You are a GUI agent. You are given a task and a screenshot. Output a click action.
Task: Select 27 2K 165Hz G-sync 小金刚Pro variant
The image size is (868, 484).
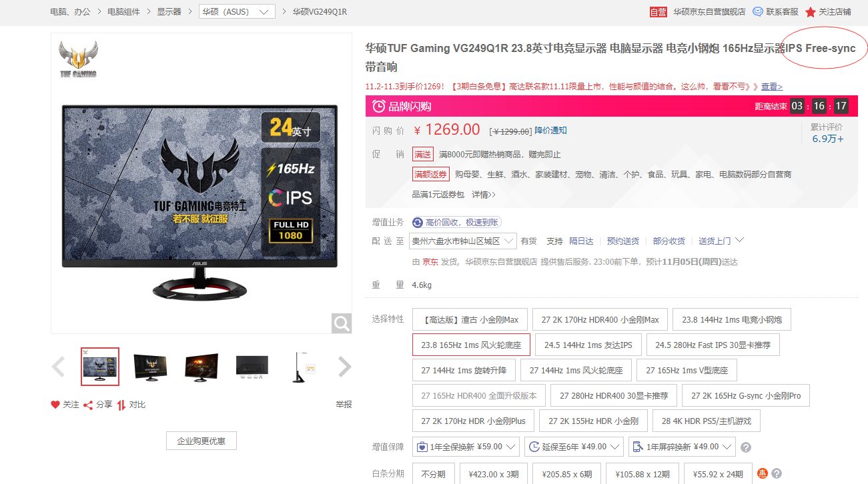pos(746,395)
